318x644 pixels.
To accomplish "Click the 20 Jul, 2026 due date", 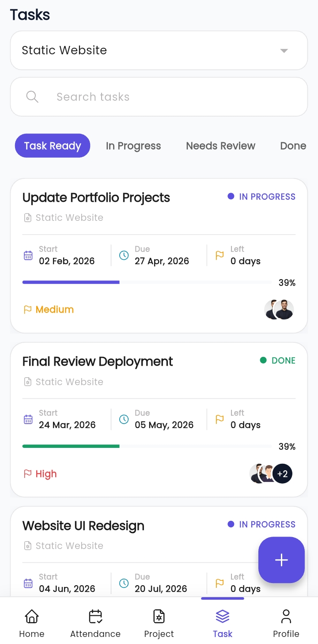I will pos(161,589).
